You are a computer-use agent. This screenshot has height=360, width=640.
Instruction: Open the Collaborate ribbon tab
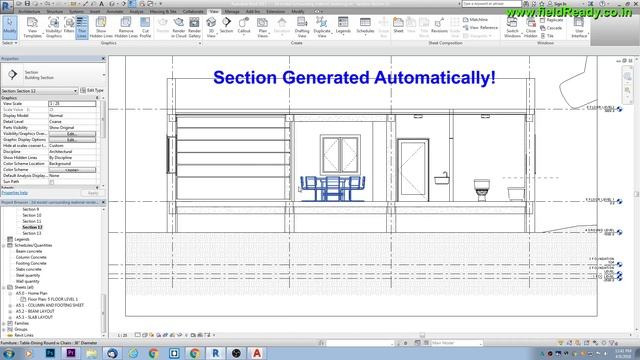(193, 12)
